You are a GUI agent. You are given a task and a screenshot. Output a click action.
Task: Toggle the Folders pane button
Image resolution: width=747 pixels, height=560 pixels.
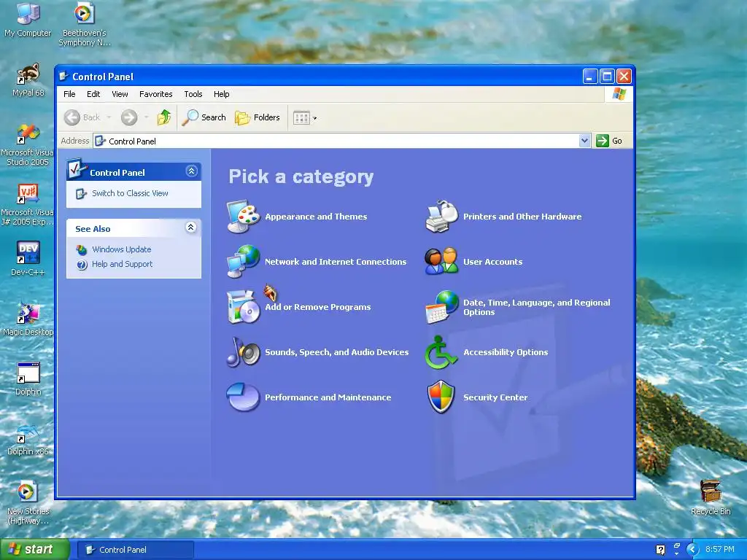[x=258, y=117]
